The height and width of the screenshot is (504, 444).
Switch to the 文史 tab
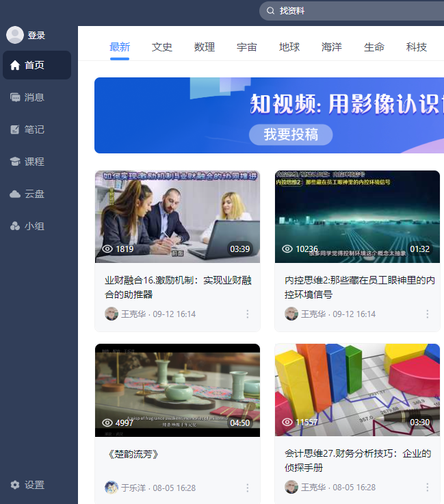[162, 47]
